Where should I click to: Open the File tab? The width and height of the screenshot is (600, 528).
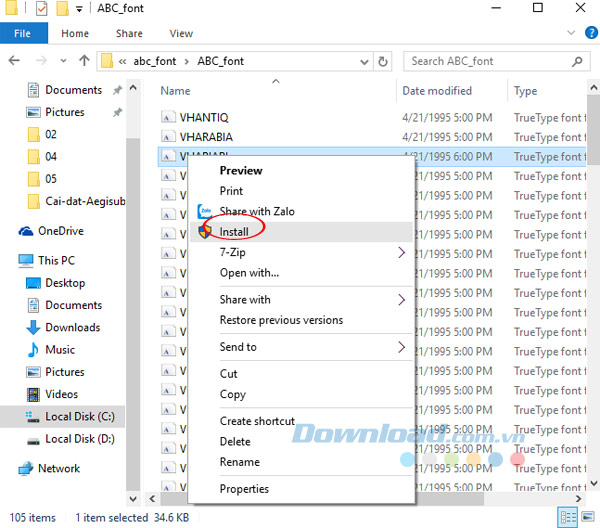(22, 34)
